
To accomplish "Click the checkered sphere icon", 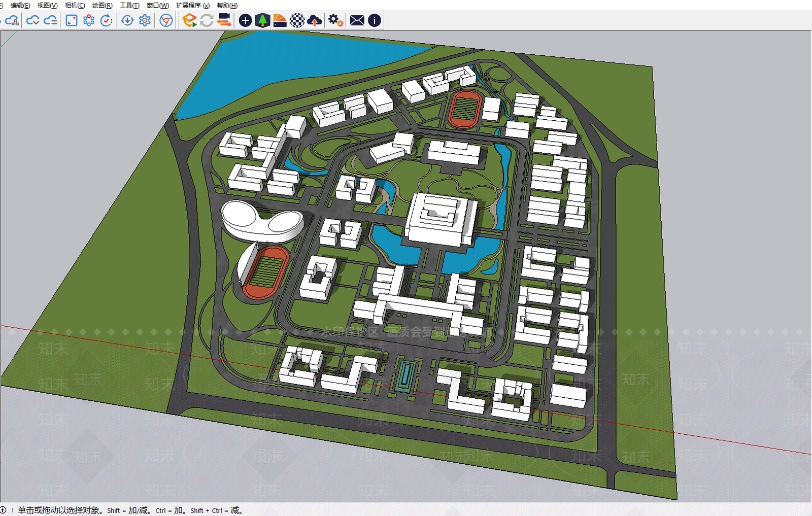I will [x=297, y=20].
